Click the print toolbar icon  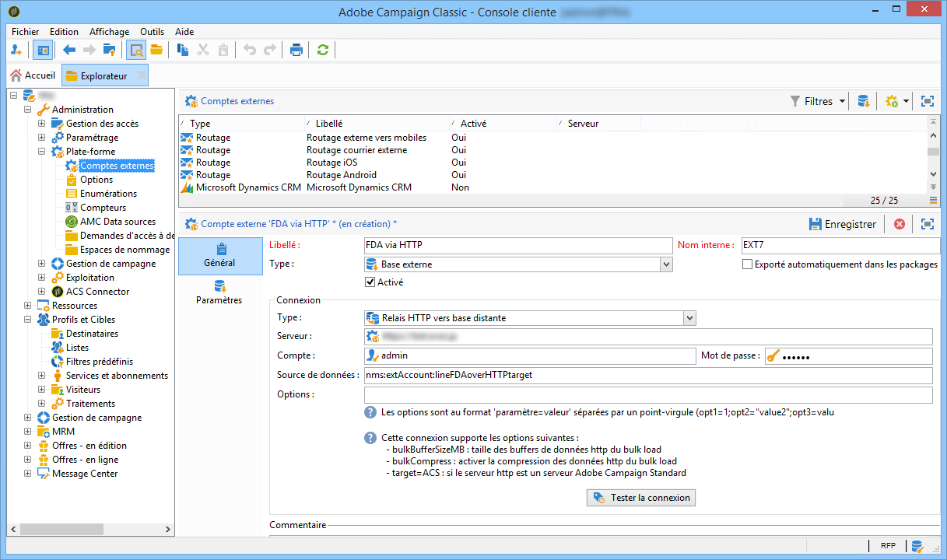[296, 50]
